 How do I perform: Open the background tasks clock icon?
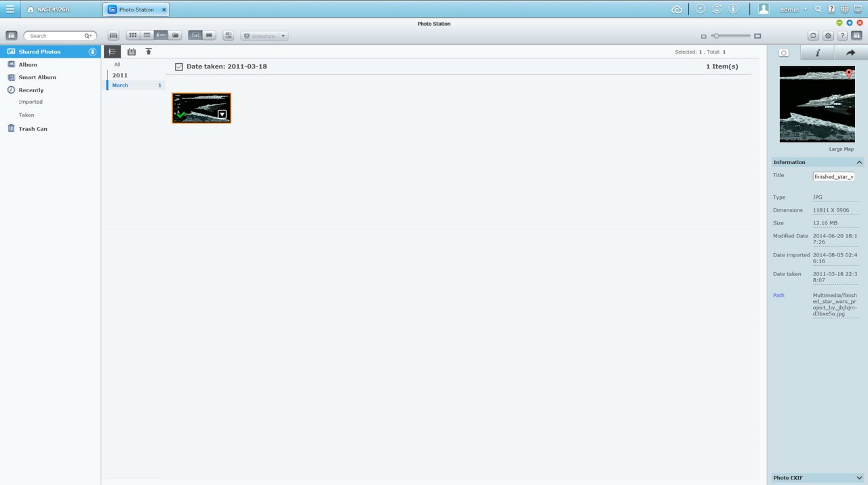click(700, 9)
